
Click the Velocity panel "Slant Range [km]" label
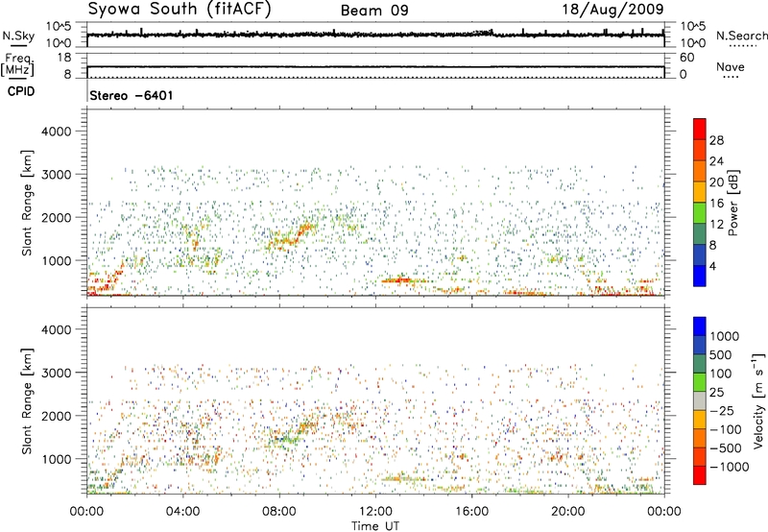(27, 400)
